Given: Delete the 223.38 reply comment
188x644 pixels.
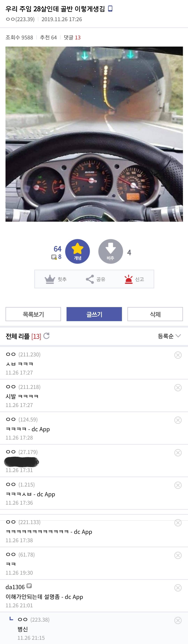Looking at the screenshot, I should (178, 620).
